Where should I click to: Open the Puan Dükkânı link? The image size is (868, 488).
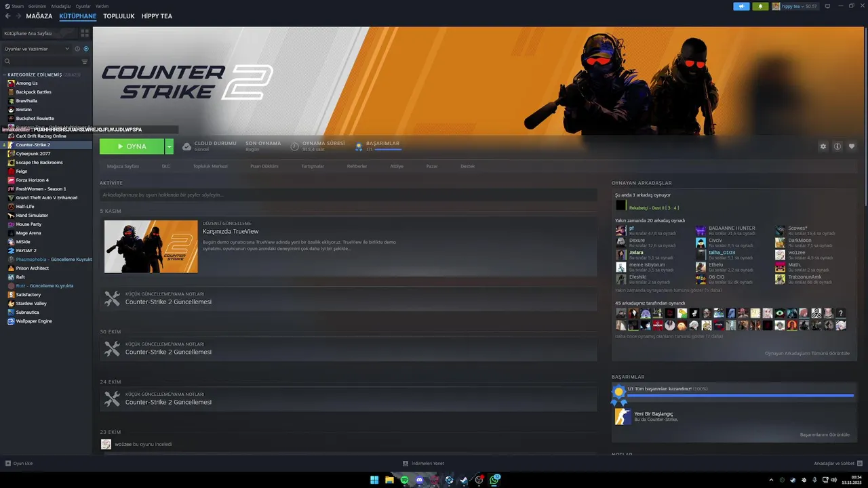(264, 166)
